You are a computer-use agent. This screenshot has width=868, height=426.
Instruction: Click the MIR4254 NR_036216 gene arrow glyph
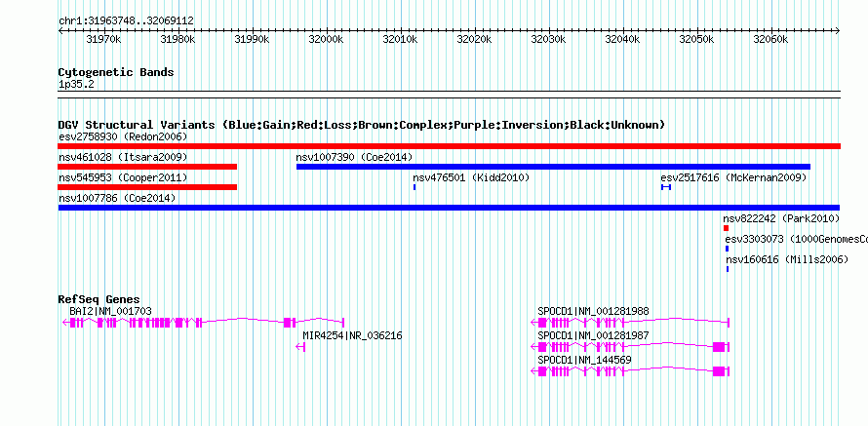(300, 347)
